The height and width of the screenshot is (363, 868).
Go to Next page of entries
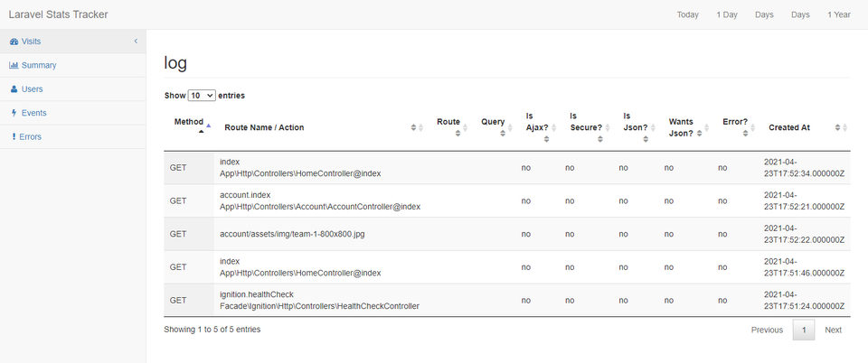(833, 330)
